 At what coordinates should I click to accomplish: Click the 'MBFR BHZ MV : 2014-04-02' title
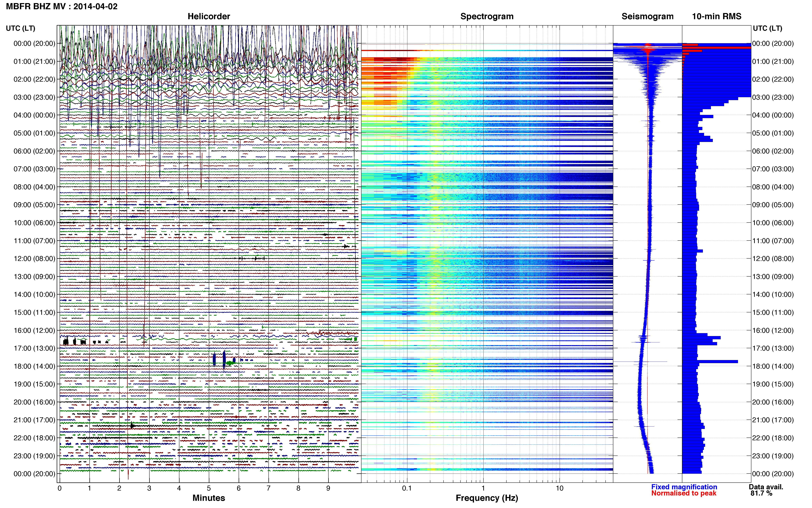[x=62, y=6]
